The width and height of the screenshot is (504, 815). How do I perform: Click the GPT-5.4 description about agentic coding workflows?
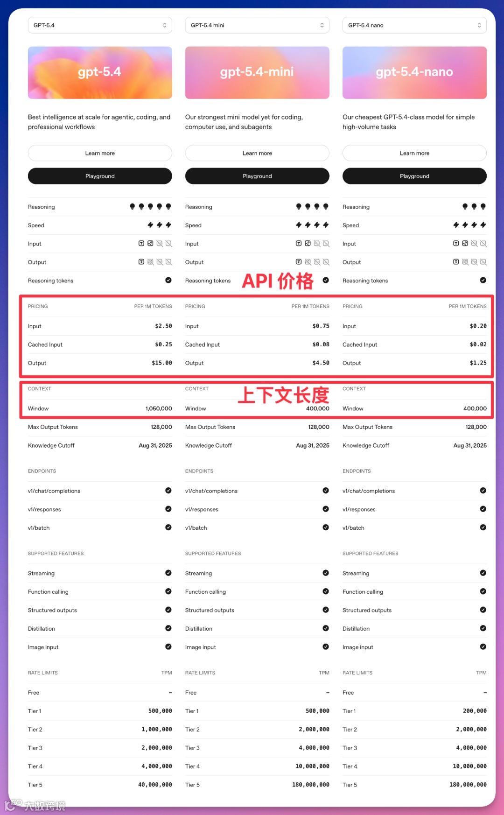tap(99, 122)
